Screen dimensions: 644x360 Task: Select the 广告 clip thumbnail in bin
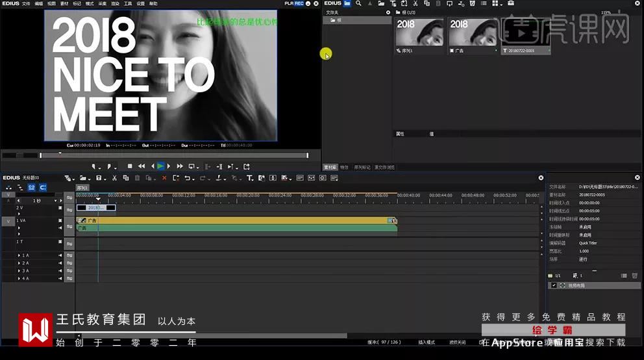[473, 36]
